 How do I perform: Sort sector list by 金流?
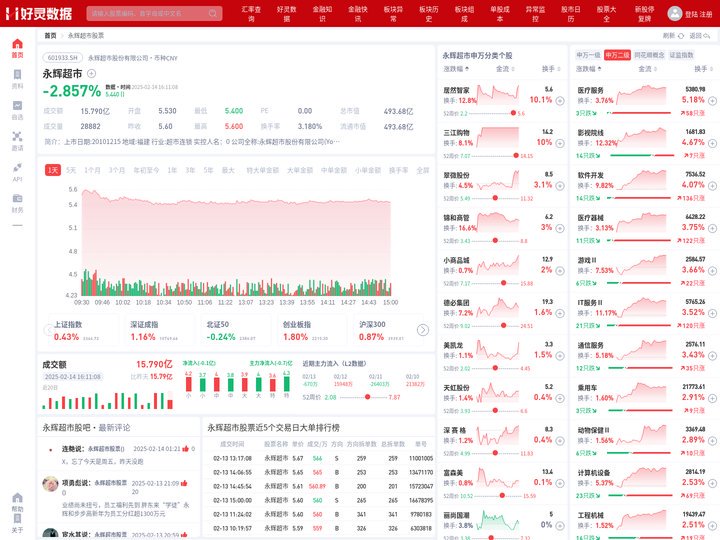coord(647,69)
